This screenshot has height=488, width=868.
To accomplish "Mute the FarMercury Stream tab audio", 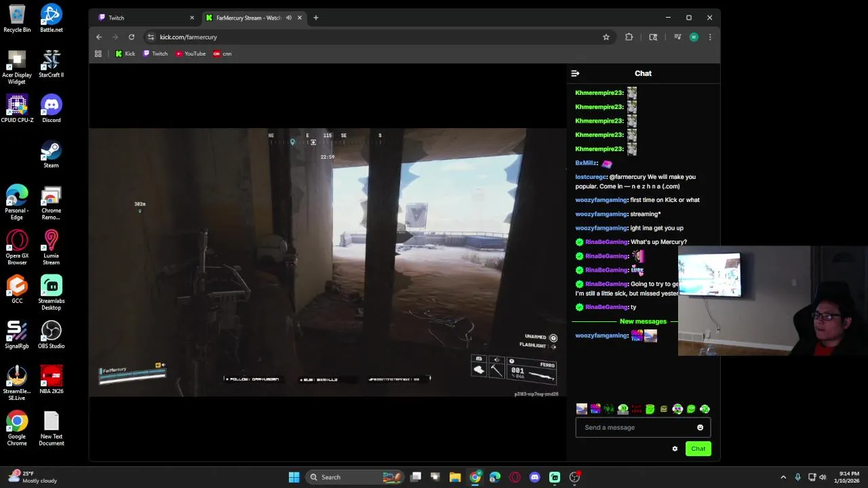I will tap(289, 18).
